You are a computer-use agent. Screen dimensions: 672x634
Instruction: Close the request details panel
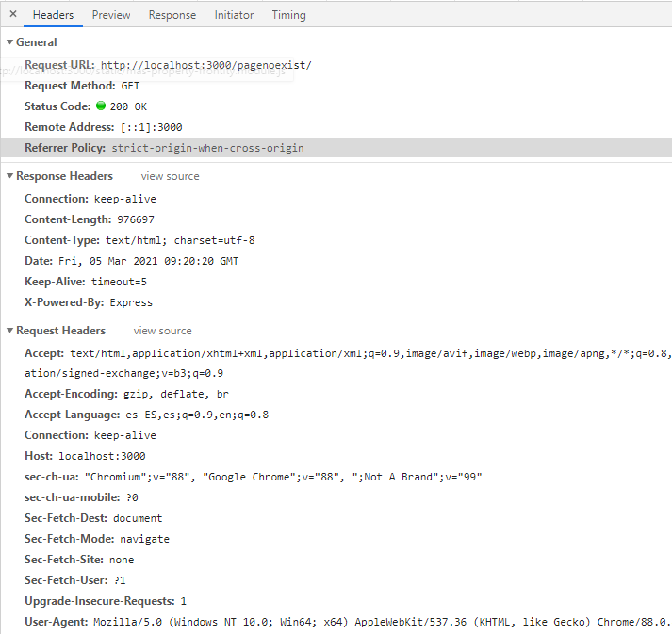point(12,14)
